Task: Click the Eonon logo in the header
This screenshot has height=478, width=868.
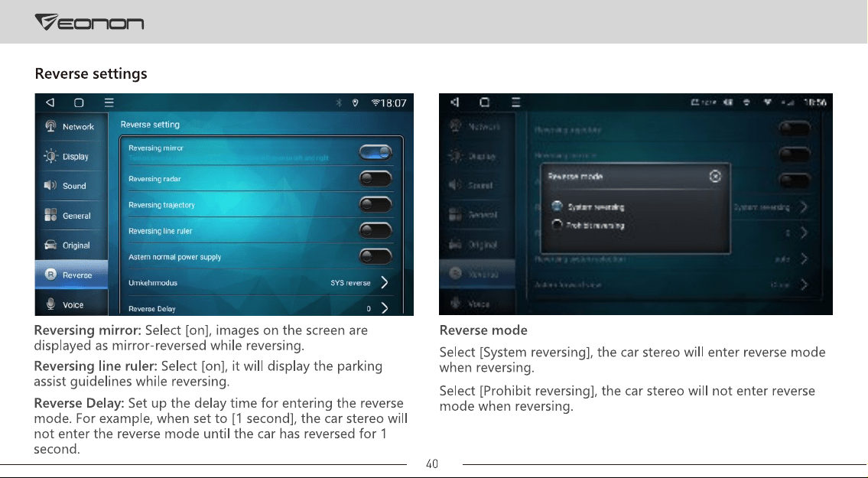Action: click(x=89, y=22)
